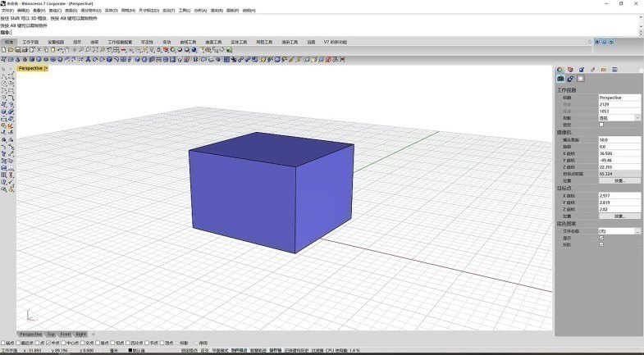This screenshot has height=355, width=644.
Task: Toggle the 锁定 checkbox in viewport properties
Action: (x=601, y=125)
